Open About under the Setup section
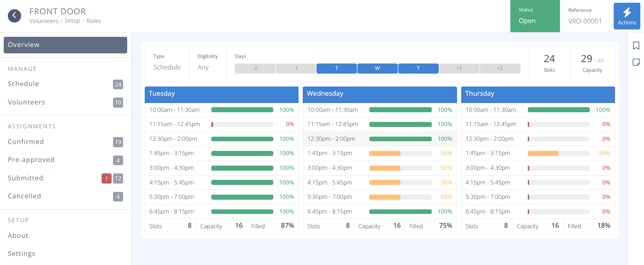Image resolution: width=644 pixels, height=265 pixels. tap(18, 235)
